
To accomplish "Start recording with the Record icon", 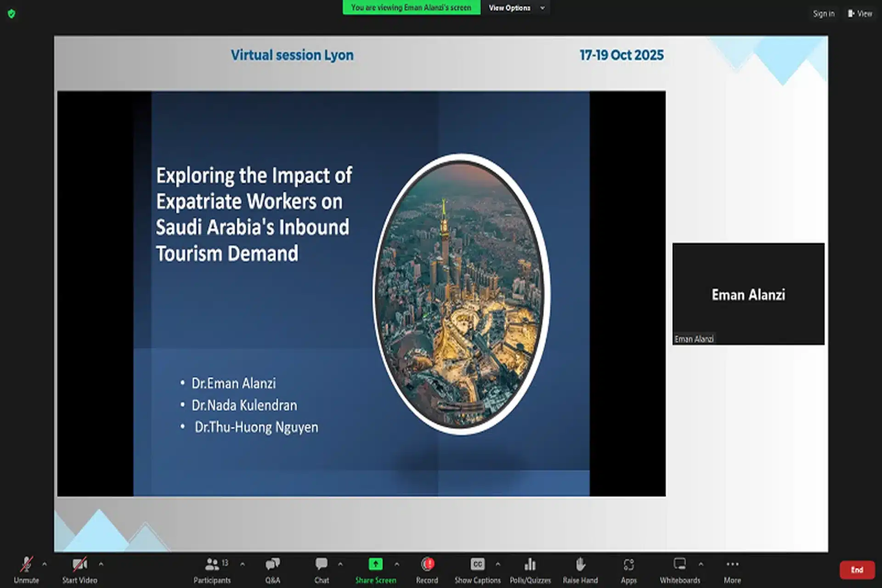I will 427,565.
